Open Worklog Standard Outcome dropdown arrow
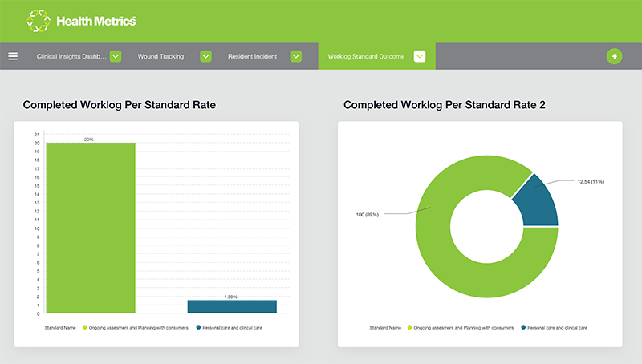Image resolution: width=642 pixels, height=364 pixels. tap(419, 56)
